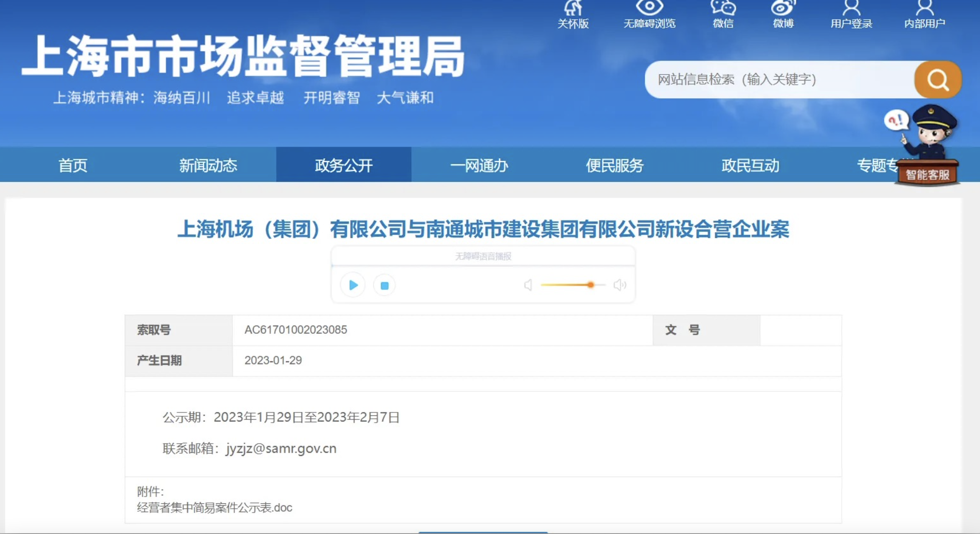The width and height of the screenshot is (980, 534).
Task: Play the accessibility voice broadcast
Action: 352,285
